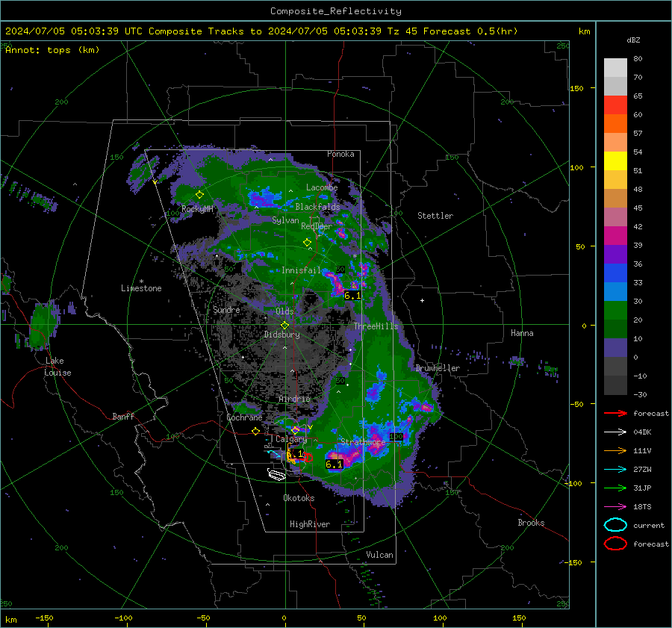Click the yellow diamond marker near RockyMH
This screenshot has width=672, height=628.
[x=199, y=195]
